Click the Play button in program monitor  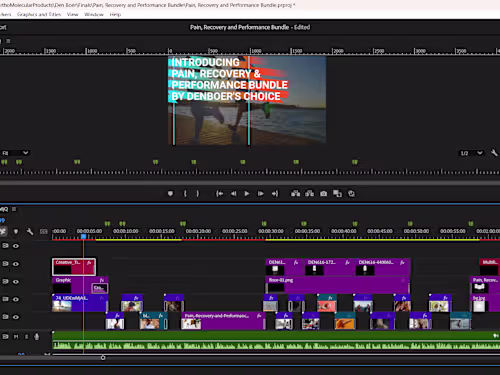click(247, 194)
